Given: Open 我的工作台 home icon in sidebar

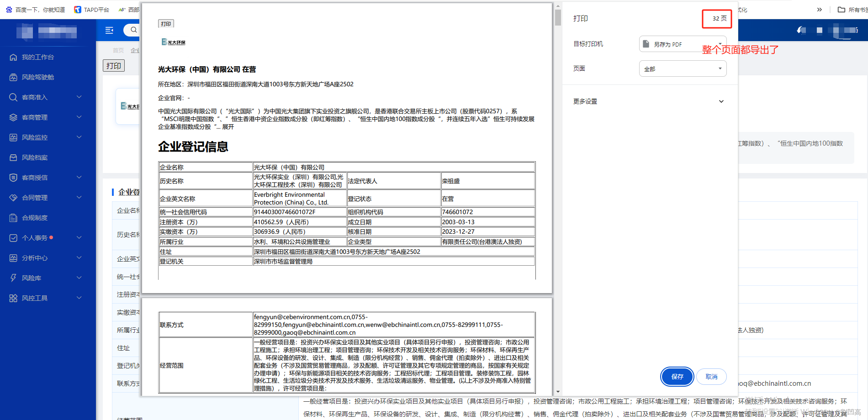Looking at the screenshot, I should [13, 57].
